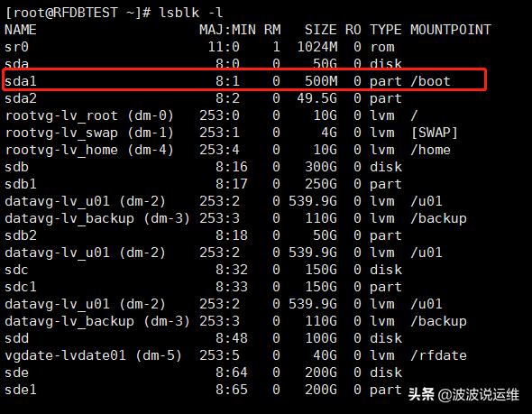Select the sda2 partition name
Viewport: 532px width, 414px height.
(x=21, y=98)
